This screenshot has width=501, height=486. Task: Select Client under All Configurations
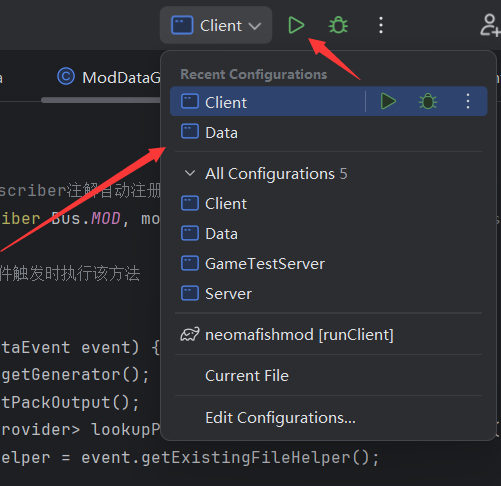pos(329,204)
